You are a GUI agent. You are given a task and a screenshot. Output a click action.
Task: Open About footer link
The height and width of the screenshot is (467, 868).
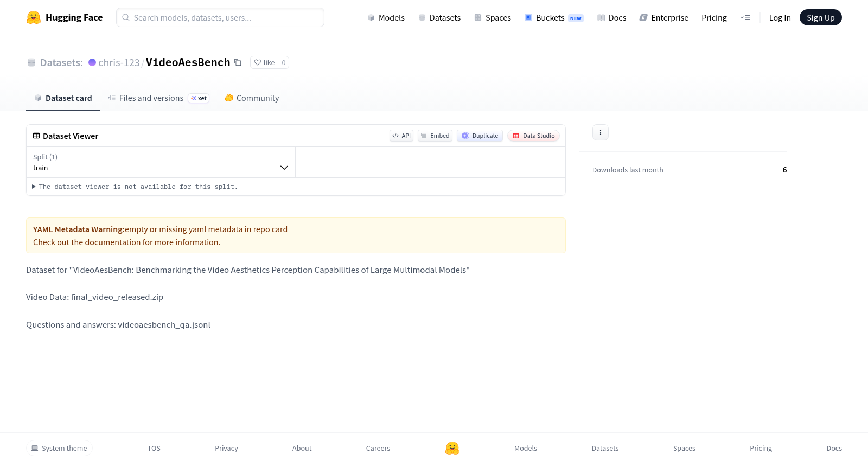[302, 448]
